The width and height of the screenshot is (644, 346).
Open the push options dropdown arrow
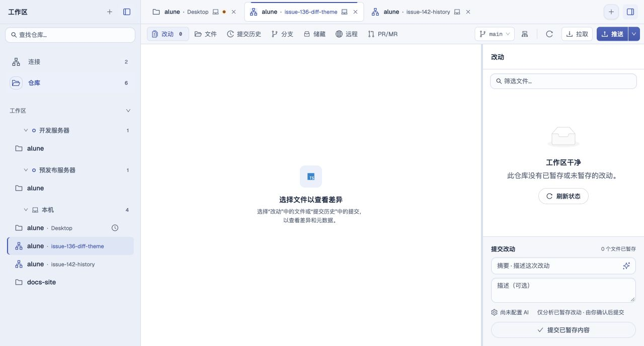click(634, 34)
